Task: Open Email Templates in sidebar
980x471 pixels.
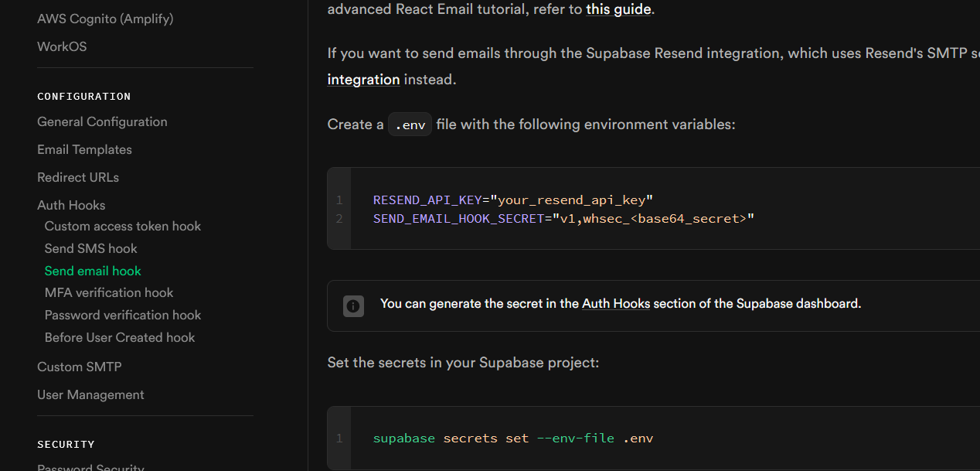Action: pyautogui.click(x=84, y=149)
